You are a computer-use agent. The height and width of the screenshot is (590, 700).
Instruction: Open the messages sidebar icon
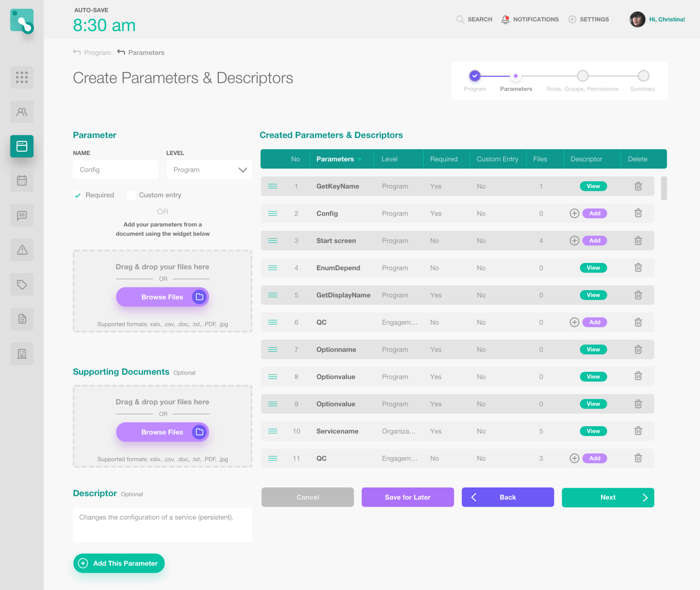pyautogui.click(x=22, y=215)
